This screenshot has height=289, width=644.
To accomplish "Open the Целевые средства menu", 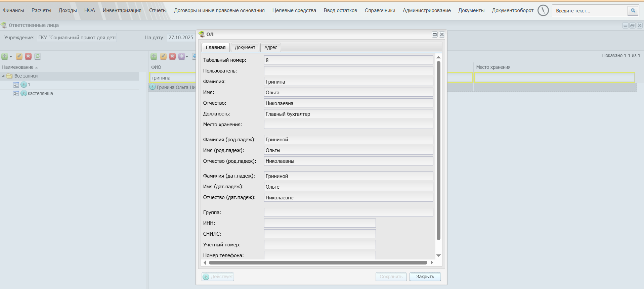I will tap(294, 10).
